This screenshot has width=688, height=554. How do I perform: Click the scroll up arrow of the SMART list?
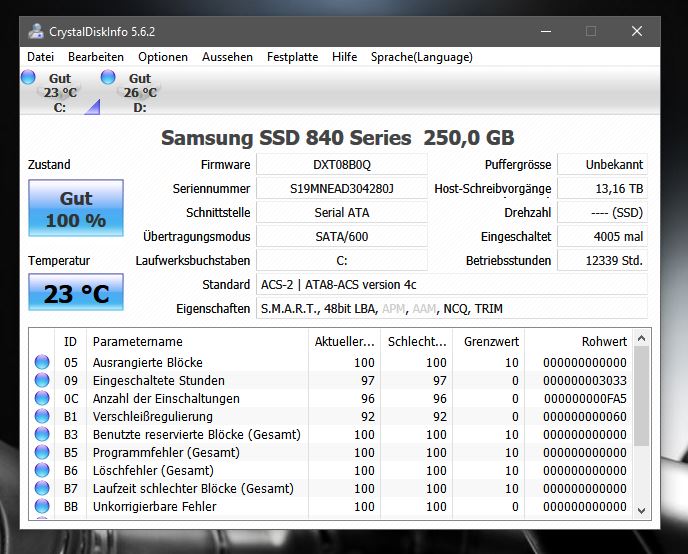641,338
